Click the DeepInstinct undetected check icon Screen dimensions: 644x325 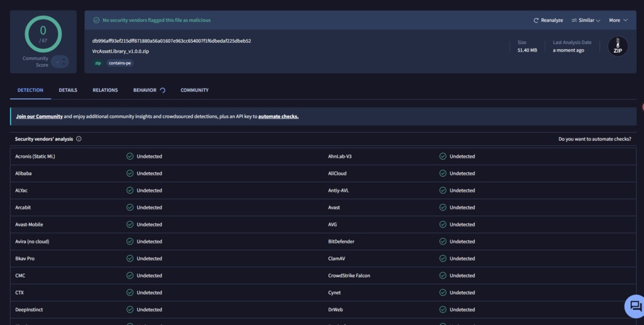130,309
